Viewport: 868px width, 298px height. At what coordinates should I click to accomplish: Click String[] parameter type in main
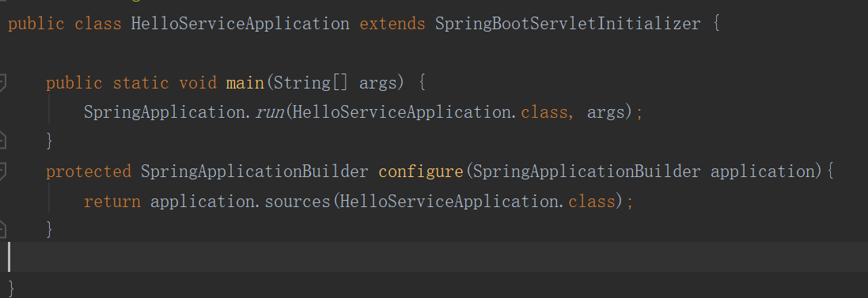(311, 83)
